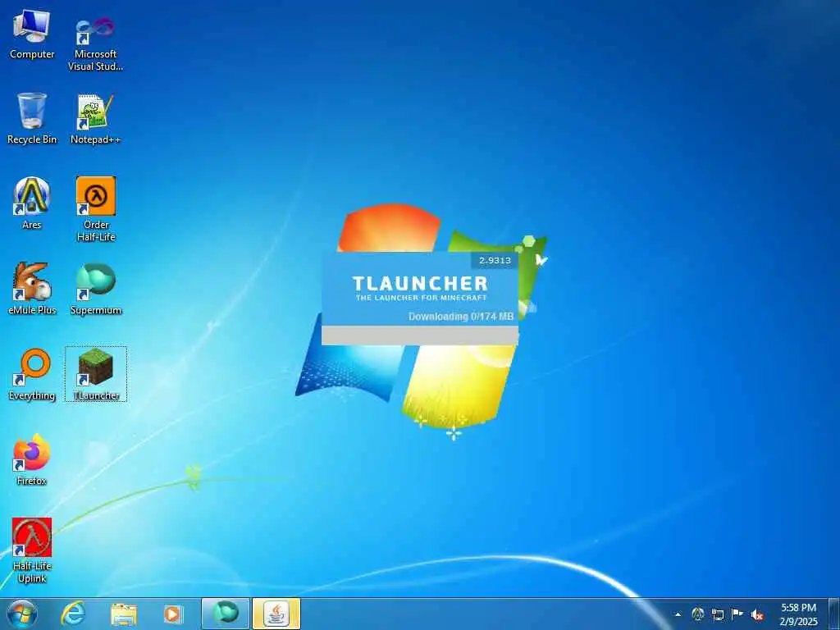Select the TLauncher Minecraft block icon
This screenshot has width=840, height=630.
[96, 374]
